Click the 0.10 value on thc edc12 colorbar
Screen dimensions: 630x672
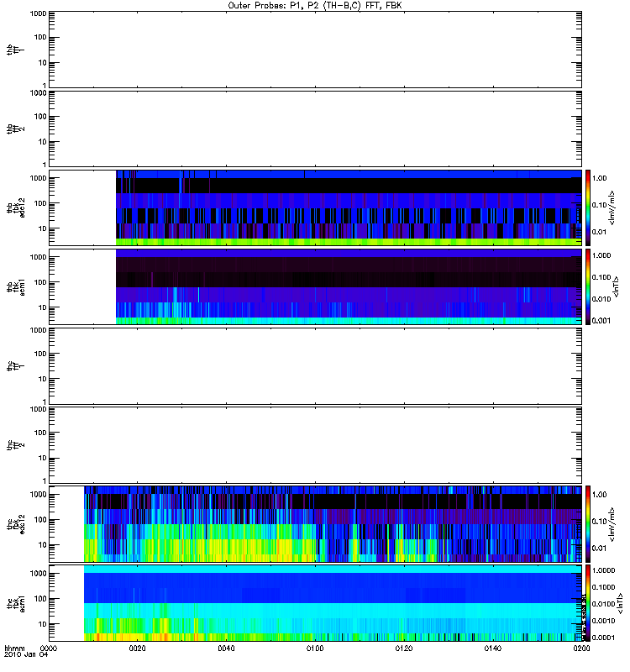coord(599,522)
